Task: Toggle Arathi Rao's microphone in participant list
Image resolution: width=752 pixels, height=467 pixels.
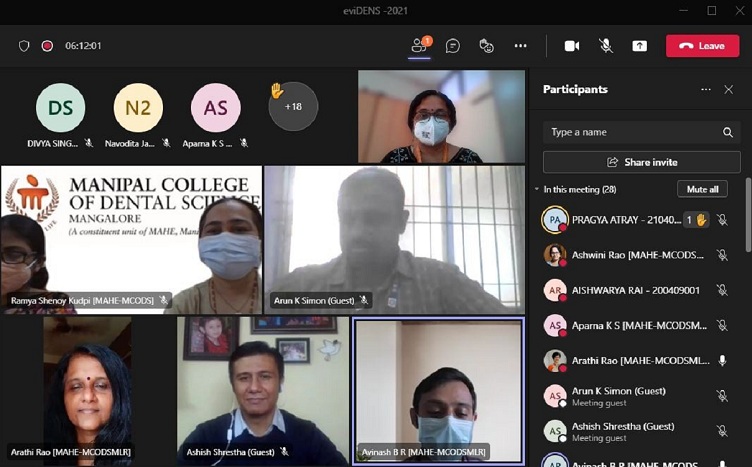Action: (722, 361)
